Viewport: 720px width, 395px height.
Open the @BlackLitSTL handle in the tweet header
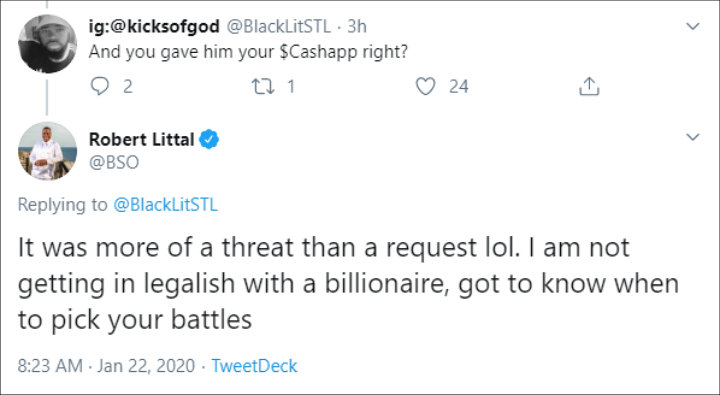pyautogui.click(x=279, y=27)
